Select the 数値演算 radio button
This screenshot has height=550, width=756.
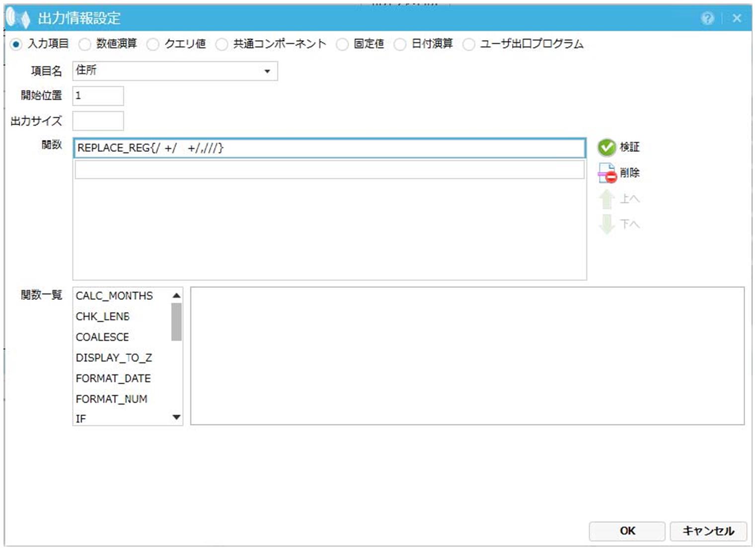pyautogui.click(x=85, y=44)
